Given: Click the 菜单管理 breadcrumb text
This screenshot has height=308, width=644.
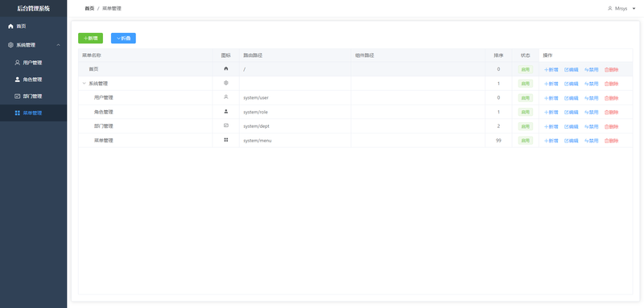Looking at the screenshot, I should [112, 8].
